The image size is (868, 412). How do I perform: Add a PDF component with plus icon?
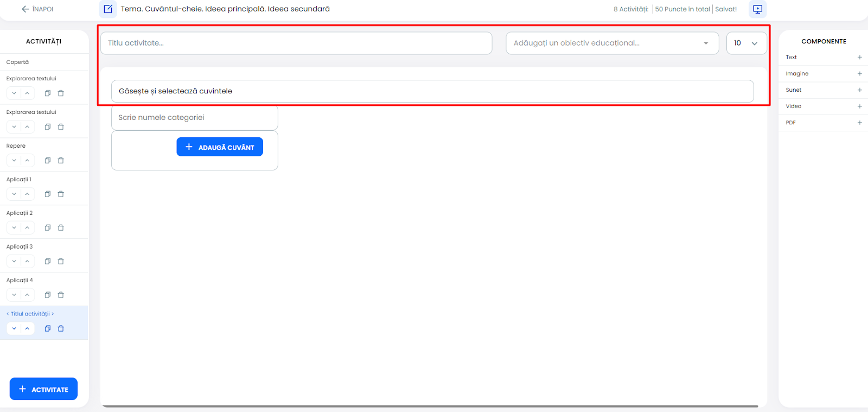pos(859,123)
